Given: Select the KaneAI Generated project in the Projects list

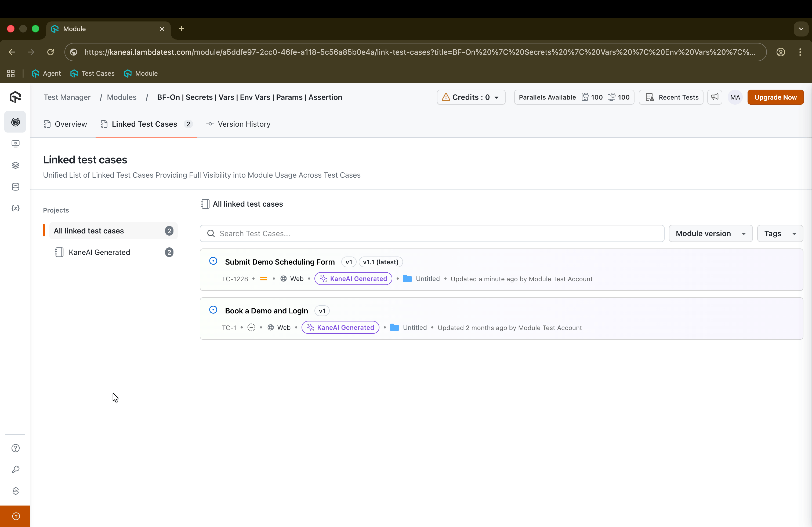Looking at the screenshot, I should click(x=99, y=252).
